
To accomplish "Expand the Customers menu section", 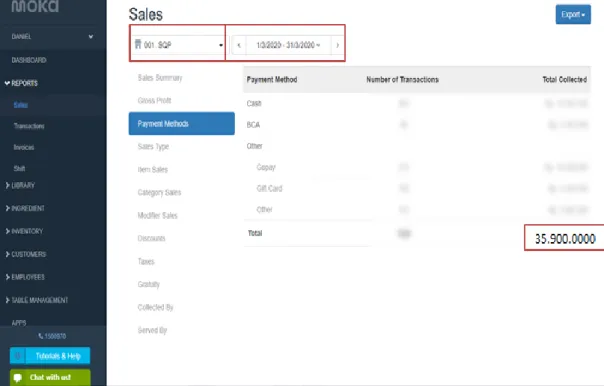I will point(25,254).
